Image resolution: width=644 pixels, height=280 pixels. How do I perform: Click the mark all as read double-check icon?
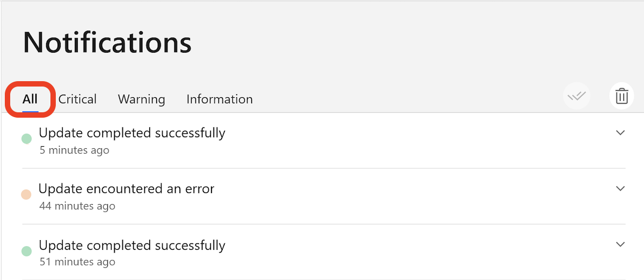tap(577, 97)
